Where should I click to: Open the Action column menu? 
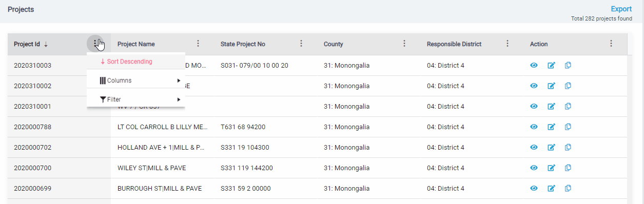(611, 44)
